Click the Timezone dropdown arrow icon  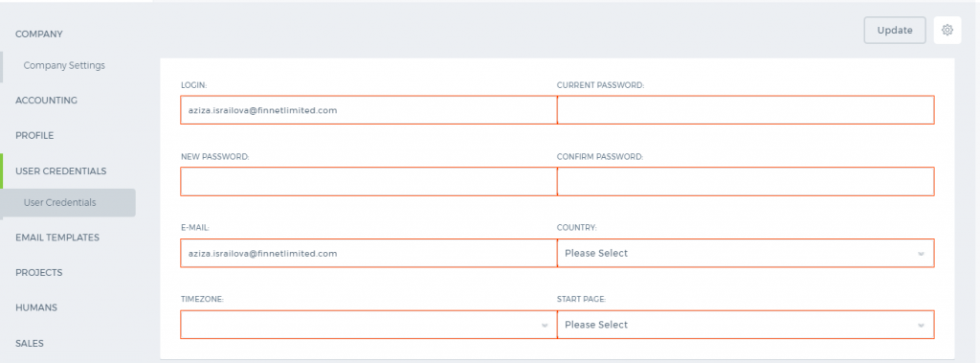(x=545, y=326)
